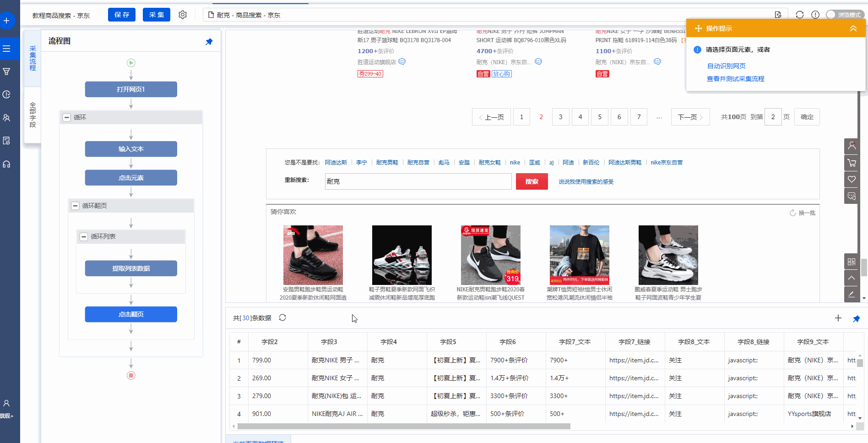Open the 全部字段 side tab
Image resolution: width=868 pixels, height=443 pixels.
pos(33,115)
